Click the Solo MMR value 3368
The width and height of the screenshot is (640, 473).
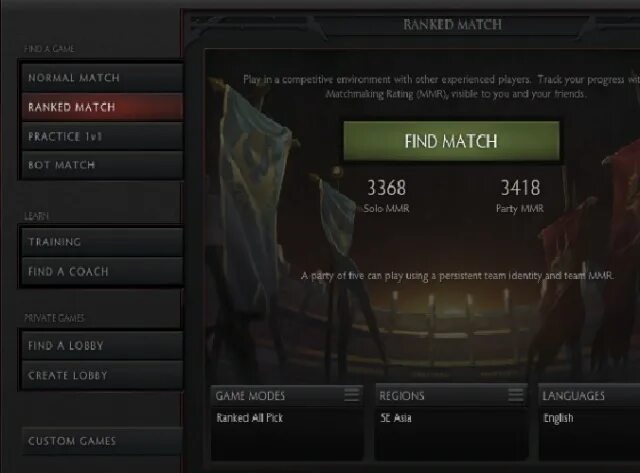[x=387, y=188]
